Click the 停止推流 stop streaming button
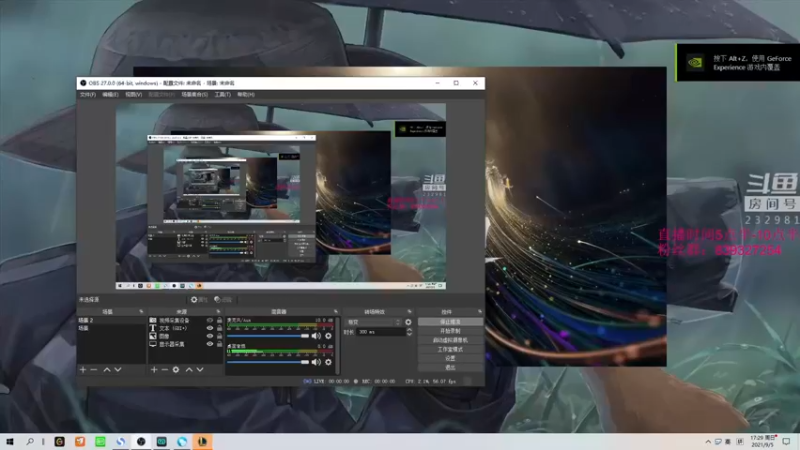The height and width of the screenshot is (450, 800). coord(450,322)
